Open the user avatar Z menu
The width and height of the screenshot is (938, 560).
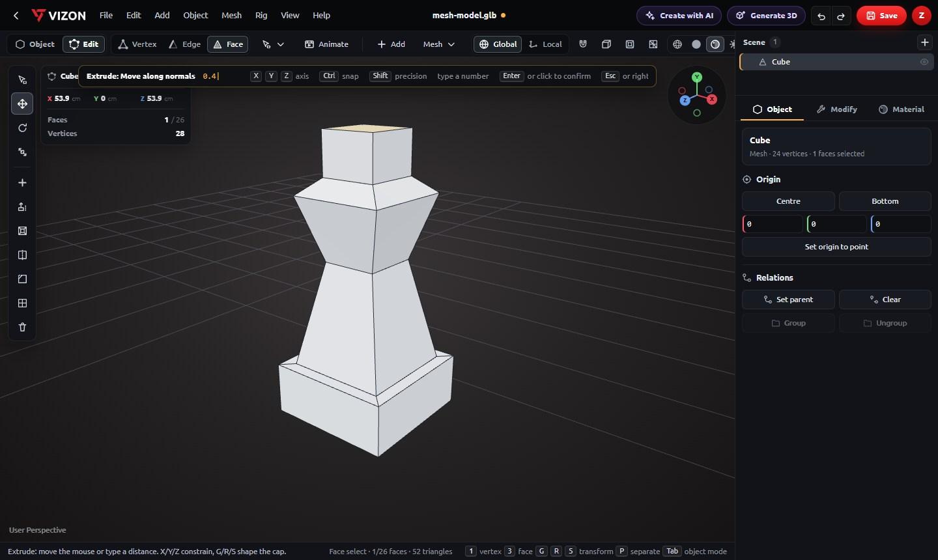[x=921, y=16]
